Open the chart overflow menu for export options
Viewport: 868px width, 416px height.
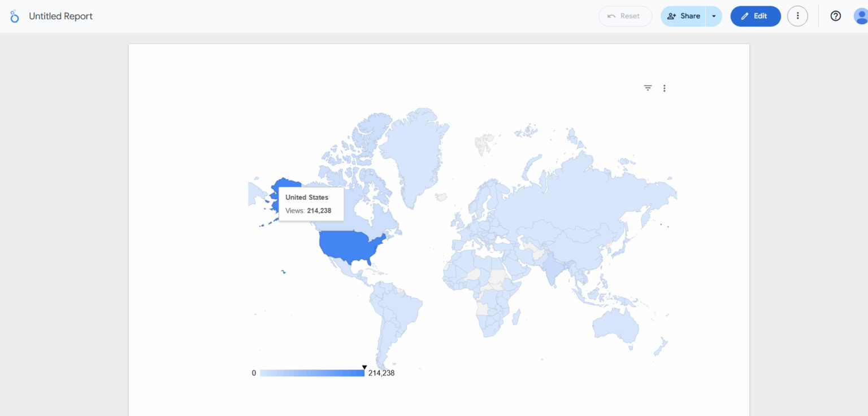tap(664, 88)
